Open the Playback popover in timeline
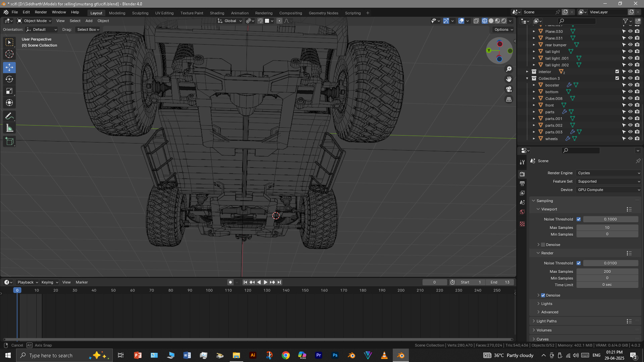The height and width of the screenshot is (362, 644). (x=27, y=282)
